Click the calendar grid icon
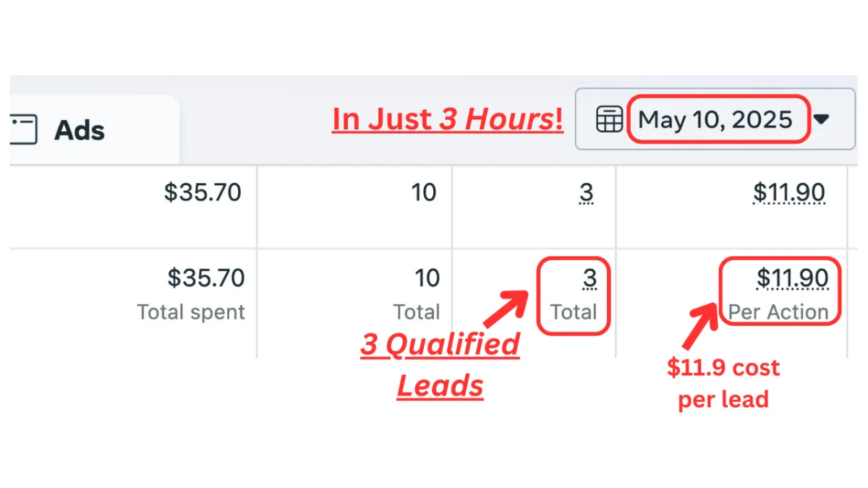This screenshot has height=488, width=868. pyautogui.click(x=609, y=119)
